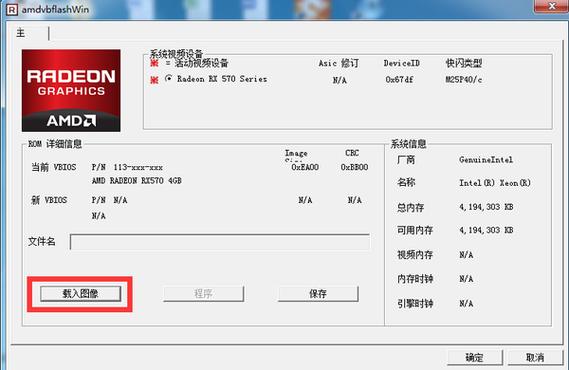Close the amdvbflashWin window
Viewport: 569px width, 370px height.
click(x=552, y=6)
